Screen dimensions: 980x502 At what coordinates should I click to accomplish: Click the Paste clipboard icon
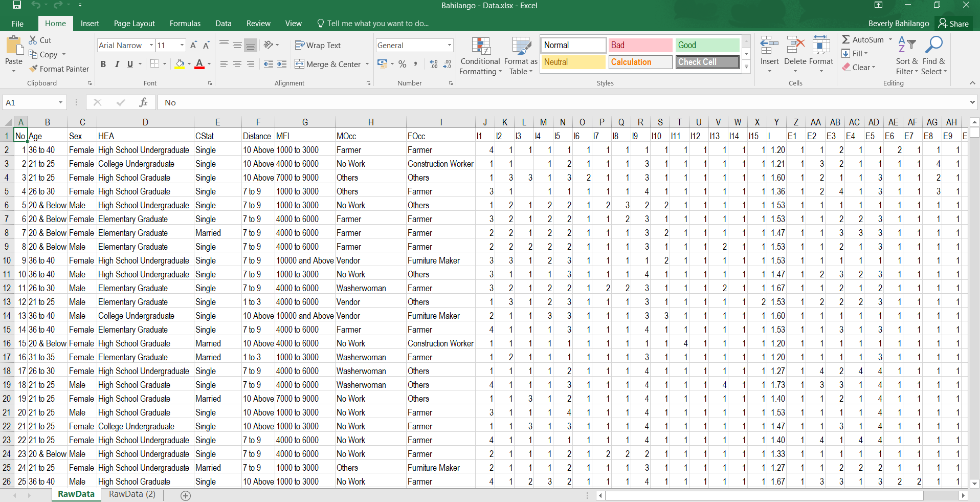pos(14,46)
